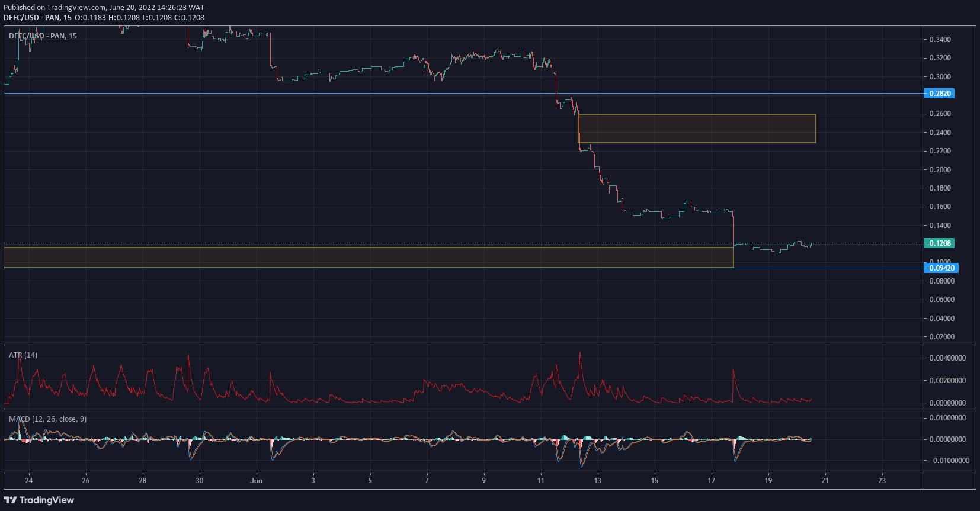Viewport: 980px width, 511px height.
Task: Click the 0.09420 price label
Action: (x=941, y=268)
